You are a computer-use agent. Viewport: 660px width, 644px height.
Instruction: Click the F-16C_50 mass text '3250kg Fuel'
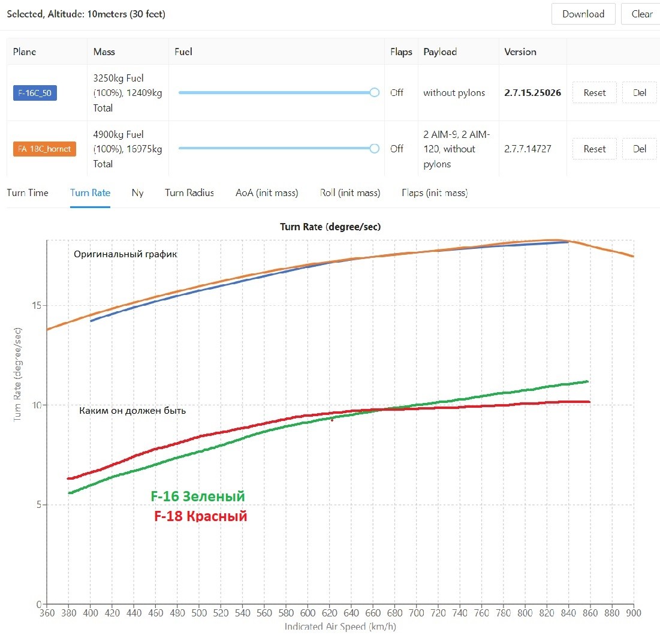118,79
